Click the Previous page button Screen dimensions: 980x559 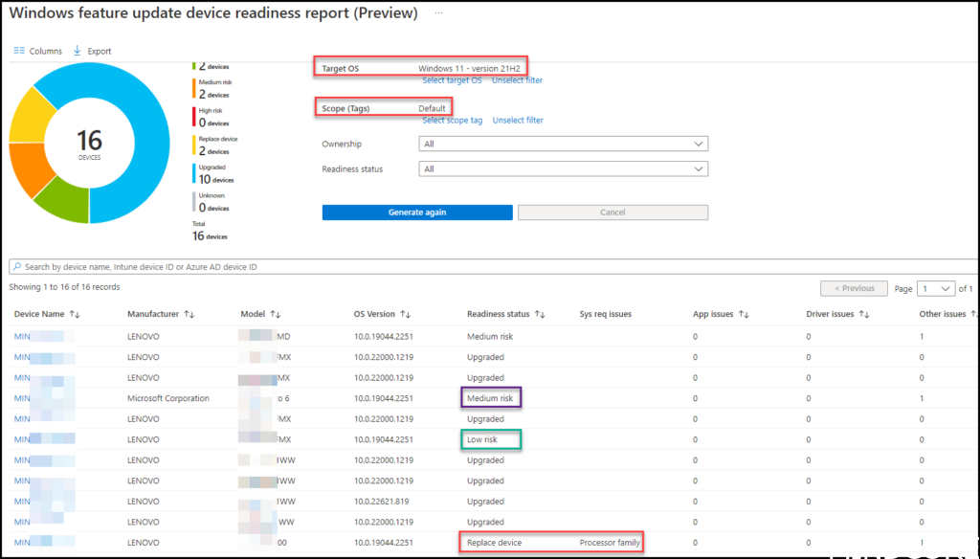854,288
